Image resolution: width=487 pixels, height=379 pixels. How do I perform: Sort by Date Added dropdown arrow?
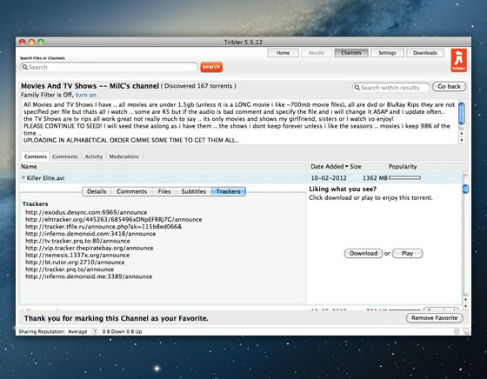(x=346, y=166)
